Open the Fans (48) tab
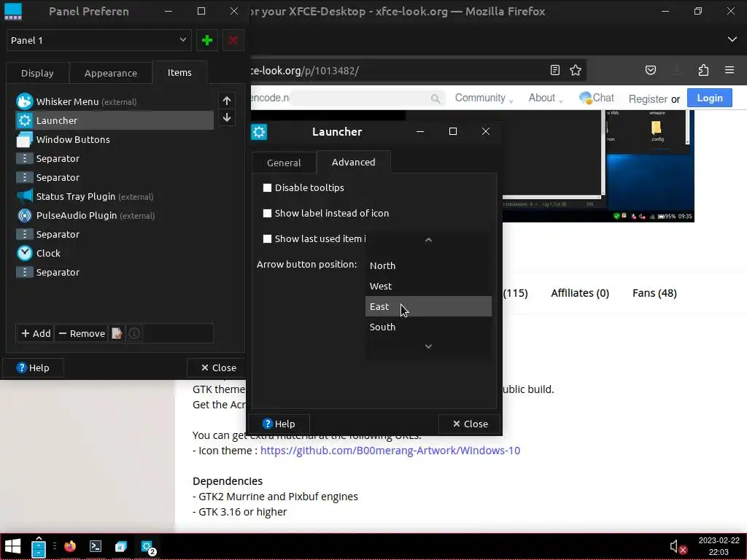Image resolution: width=747 pixels, height=560 pixels. pyautogui.click(x=654, y=293)
